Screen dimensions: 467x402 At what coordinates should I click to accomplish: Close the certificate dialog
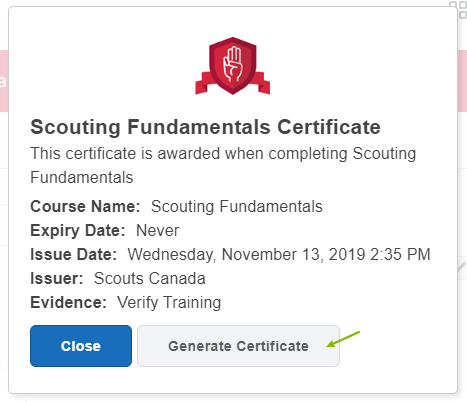click(81, 346)
